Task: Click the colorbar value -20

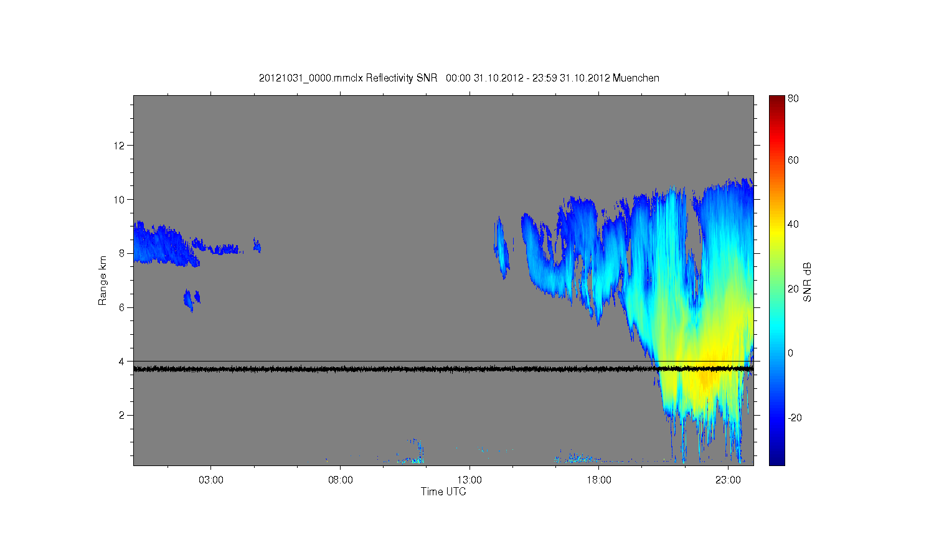Action: pos(795,418)
